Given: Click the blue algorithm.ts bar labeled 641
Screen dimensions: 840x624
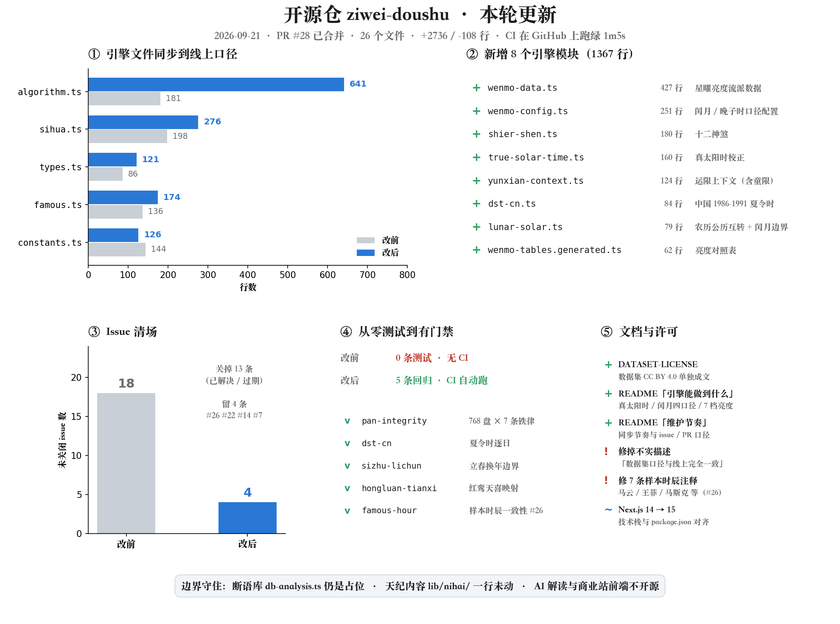Looking at the screenshot, I should [x=216, y=84].
